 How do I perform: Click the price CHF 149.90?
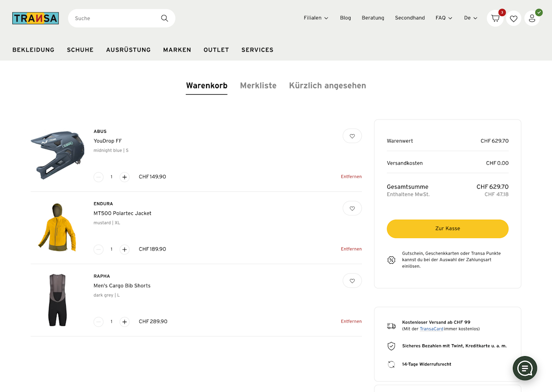[152, 177]
